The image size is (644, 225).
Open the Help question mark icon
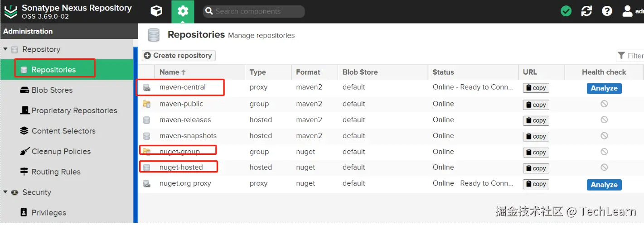click(607, 11)
